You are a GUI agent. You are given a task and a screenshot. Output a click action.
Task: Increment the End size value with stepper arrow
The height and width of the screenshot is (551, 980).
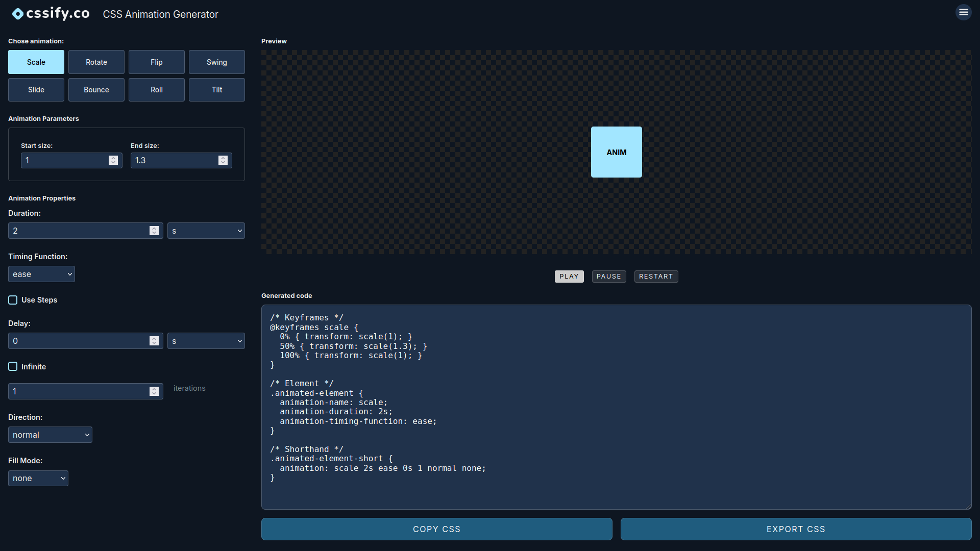tap(223, 158)
